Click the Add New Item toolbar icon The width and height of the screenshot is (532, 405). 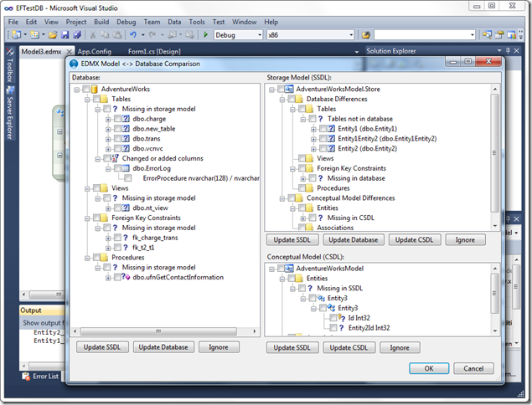[34, 34]
